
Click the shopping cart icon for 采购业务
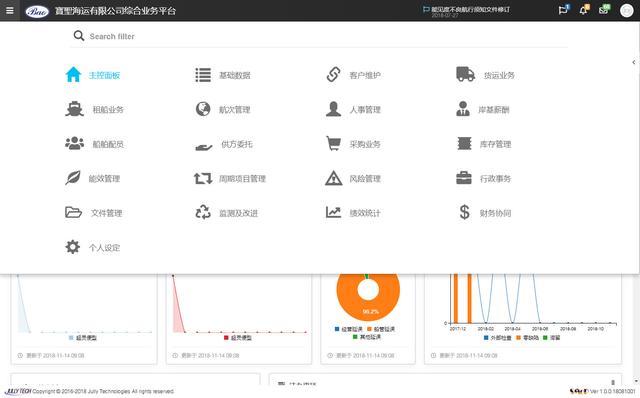pos(333,143)
